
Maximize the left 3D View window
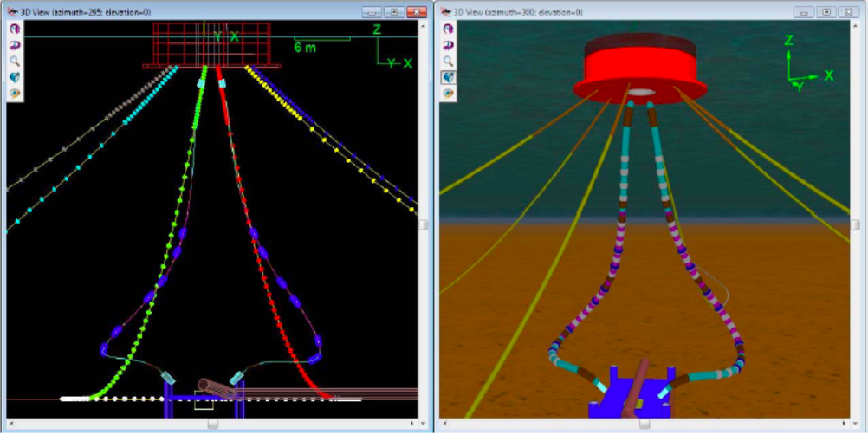tap(394, 12)
